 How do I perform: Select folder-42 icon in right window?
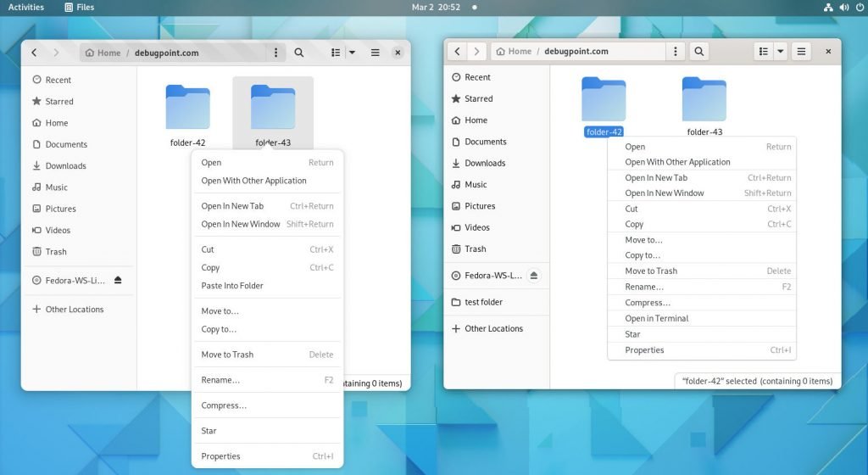pos(604,99)
